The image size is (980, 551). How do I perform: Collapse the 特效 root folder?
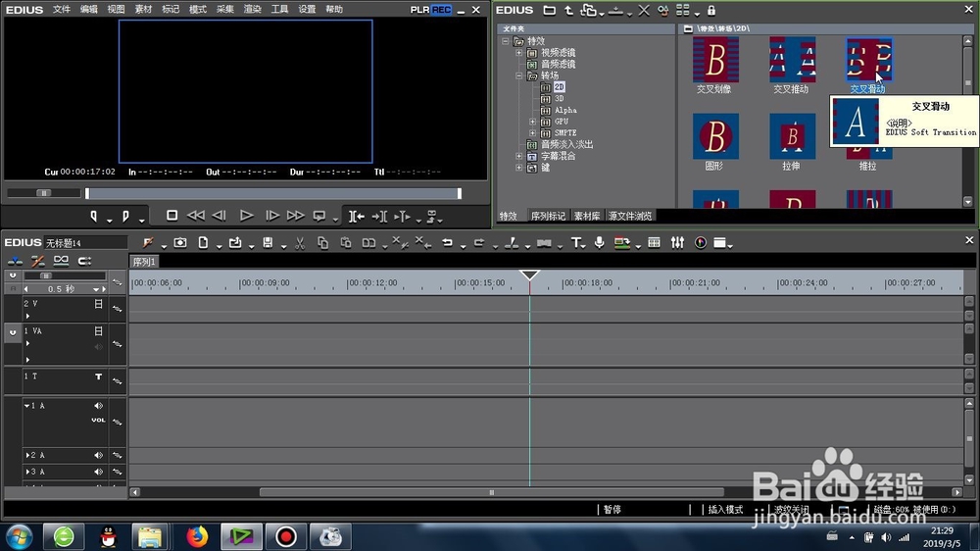pos(506,41)
